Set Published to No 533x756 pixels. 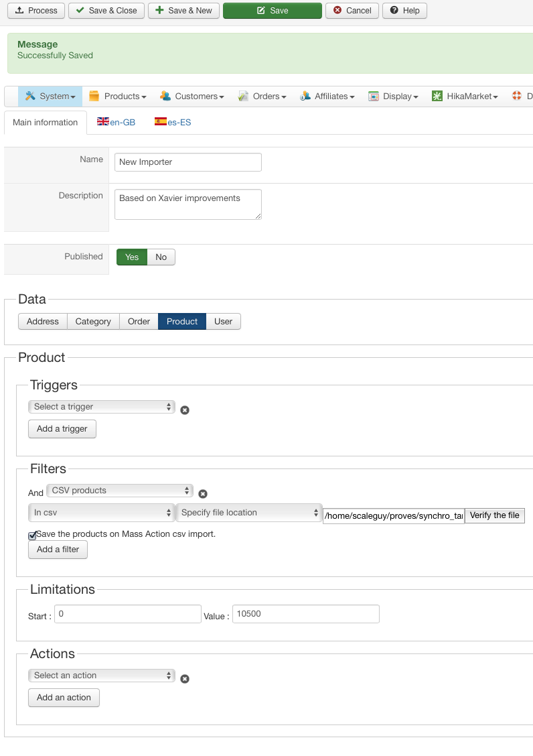coord(161,257)
